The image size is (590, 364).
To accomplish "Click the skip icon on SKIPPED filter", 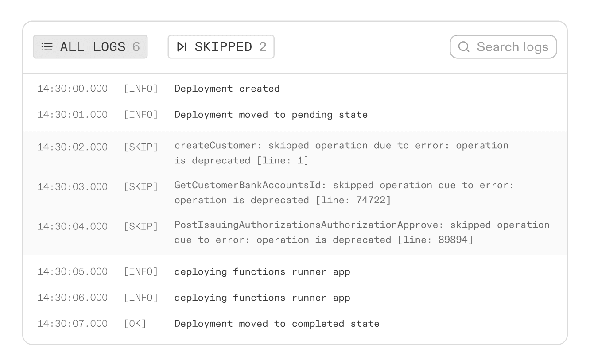I will click(x=182, y=46).
